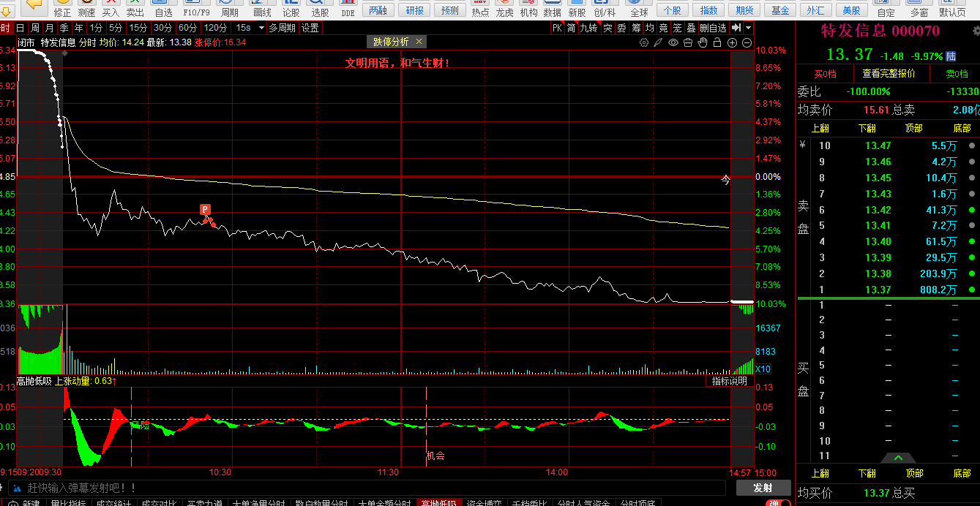This screenshot has height=506, width=980.
Task: Zoom in with the plus circle icon
Action: point(732,42)
